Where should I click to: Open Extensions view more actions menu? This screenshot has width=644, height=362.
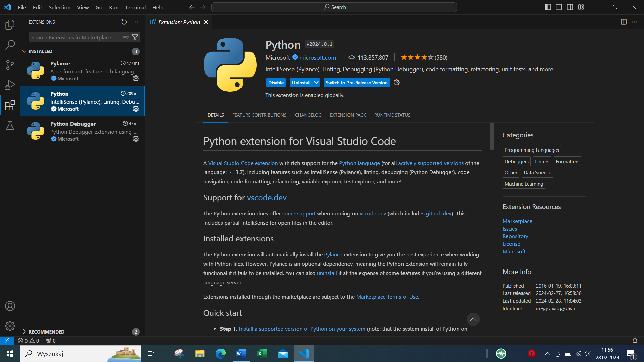coord(135,22)
